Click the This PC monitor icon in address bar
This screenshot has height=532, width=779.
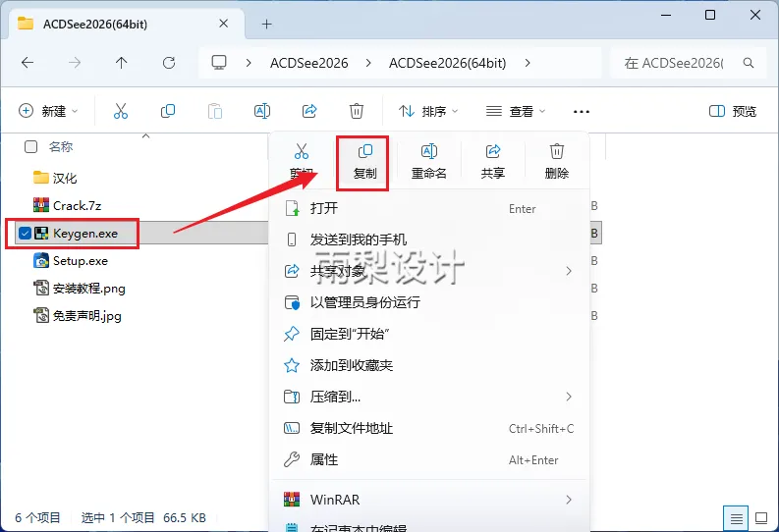tap(219, 63)
